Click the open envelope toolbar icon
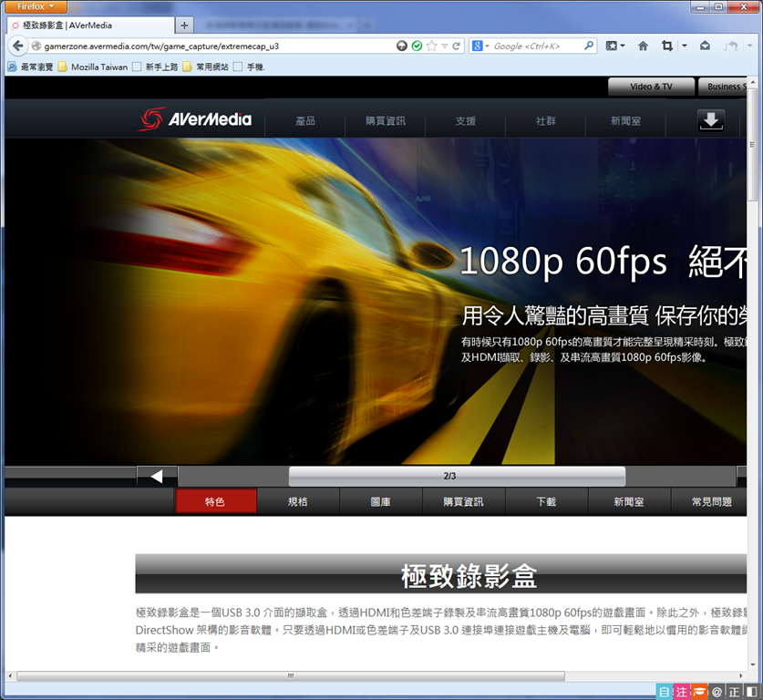This screenshot has width=763, height=700. tap(705, 46)
